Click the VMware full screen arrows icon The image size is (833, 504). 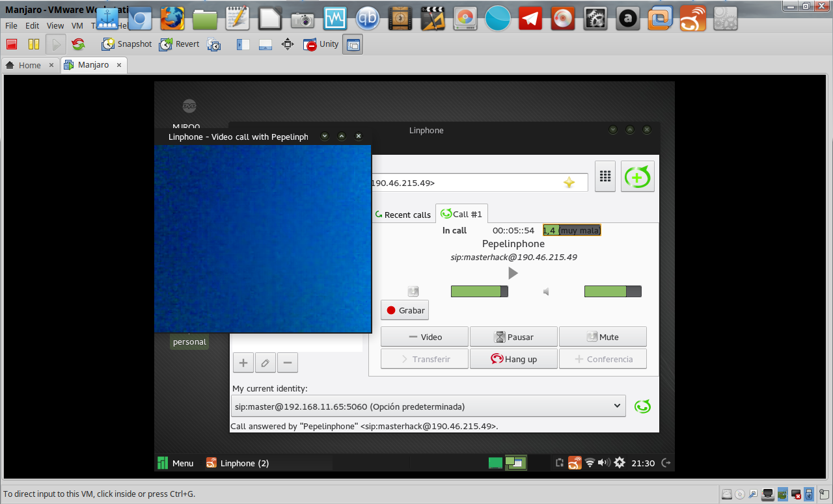287,44
